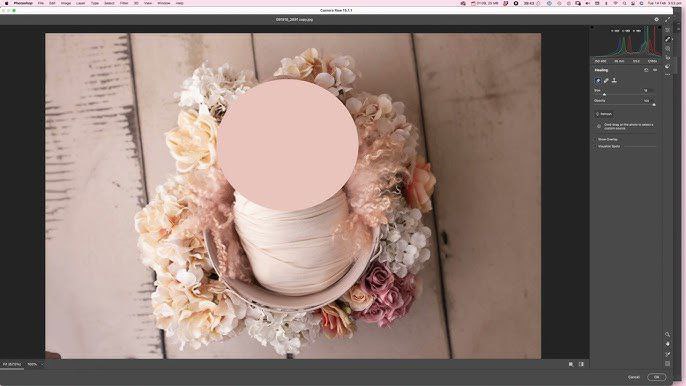
Task: Open the Image menu
Action: coord(66,3)
